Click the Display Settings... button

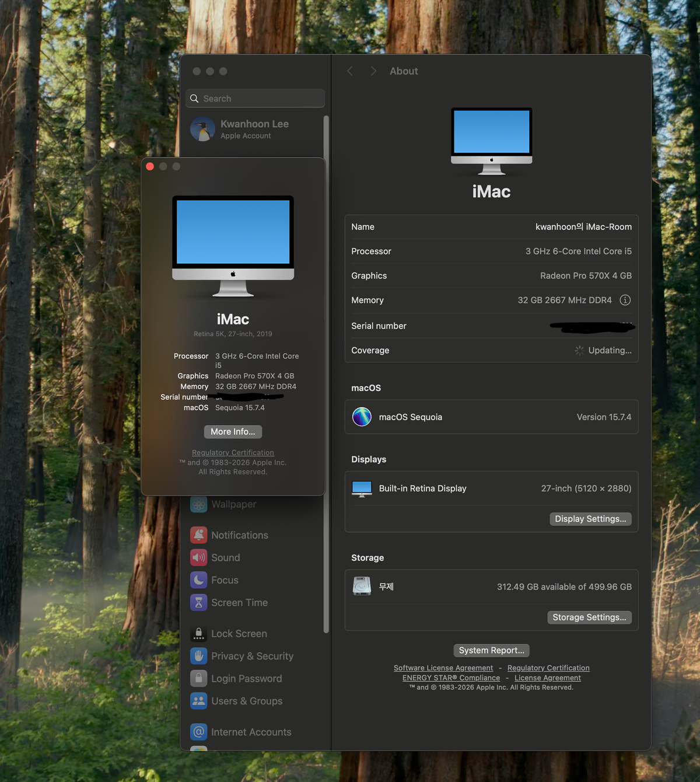point(590,519)
